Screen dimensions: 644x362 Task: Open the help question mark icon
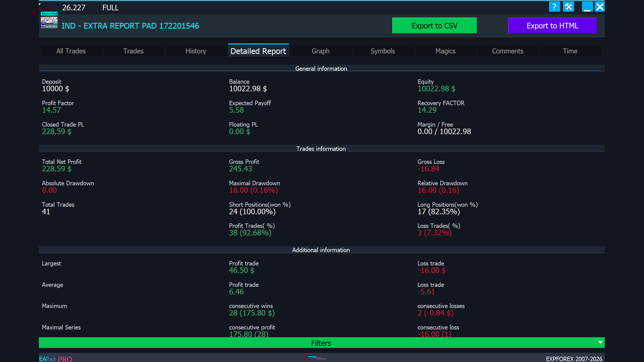click(x=554, y=7)
